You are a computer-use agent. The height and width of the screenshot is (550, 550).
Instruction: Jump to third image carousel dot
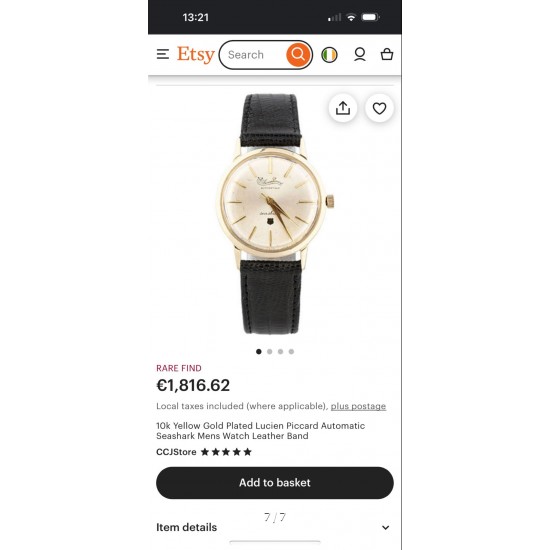[x=281, y=351]
